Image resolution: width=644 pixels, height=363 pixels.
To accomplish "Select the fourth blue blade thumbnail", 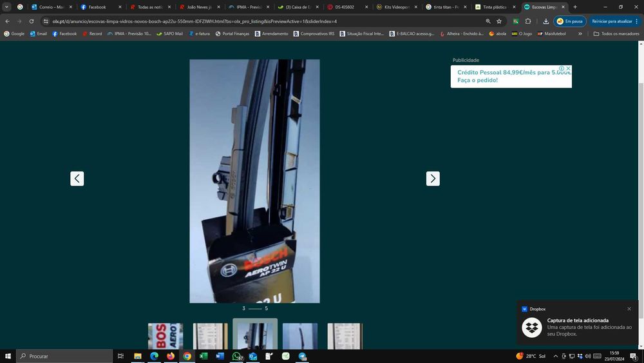I will [300, 337].
